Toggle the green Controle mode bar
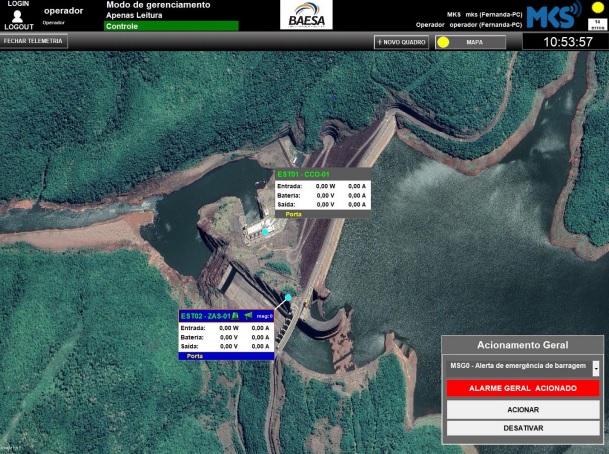The height and width of the screenshot is (454, 609). click(171, 26)
